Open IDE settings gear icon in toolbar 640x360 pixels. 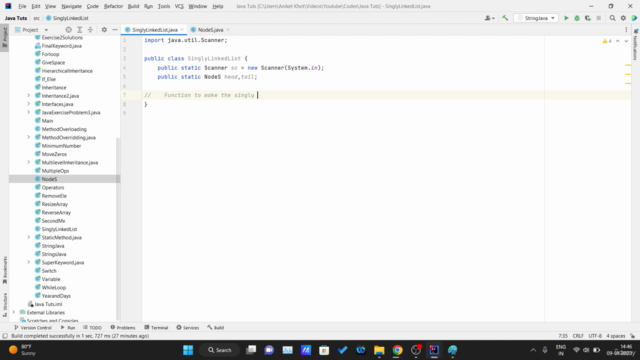point(623,18)
